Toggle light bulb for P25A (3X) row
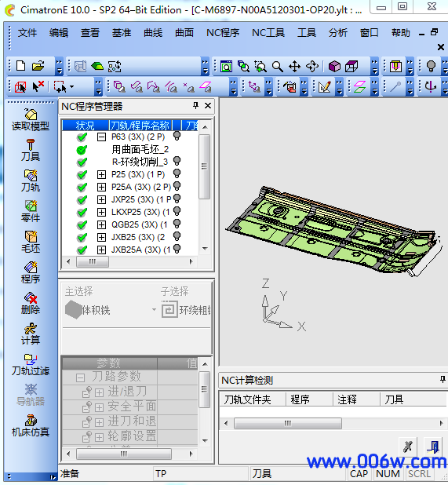Viewport: 448px width, 485px height. tap(177, 186)
